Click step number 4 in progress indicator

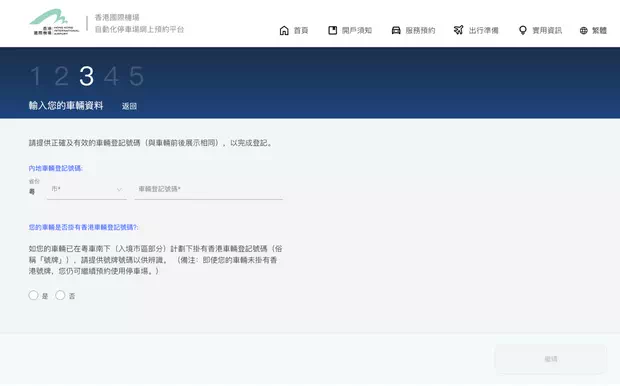pyautogui.click(x=112, y=76)
